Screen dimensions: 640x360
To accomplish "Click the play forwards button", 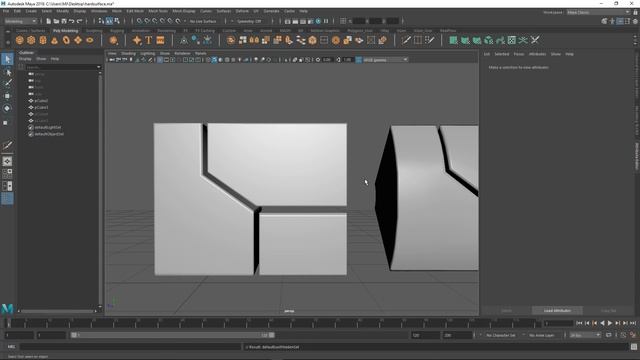I will click(610, 323).
